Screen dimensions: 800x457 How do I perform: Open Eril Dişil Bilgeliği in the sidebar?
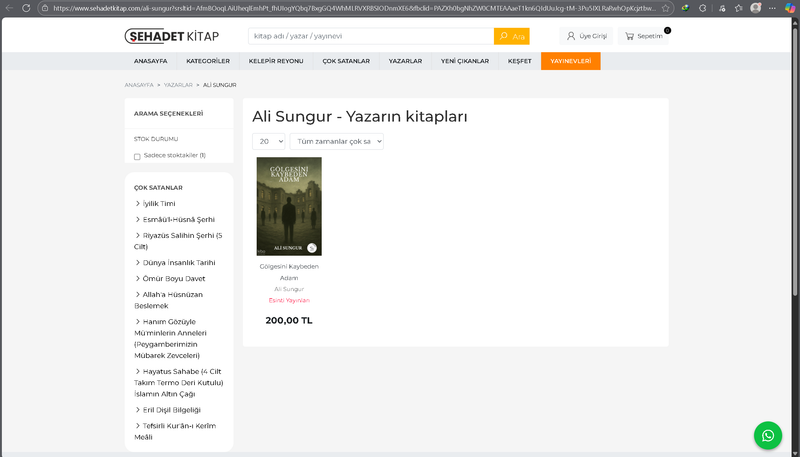coord(171,410)
